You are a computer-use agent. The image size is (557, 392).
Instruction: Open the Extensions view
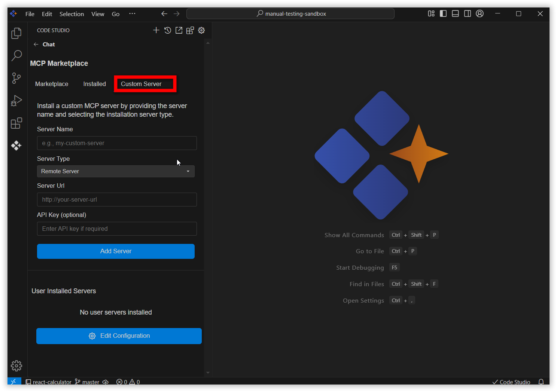pyautogui.click(x=16, y=123)
